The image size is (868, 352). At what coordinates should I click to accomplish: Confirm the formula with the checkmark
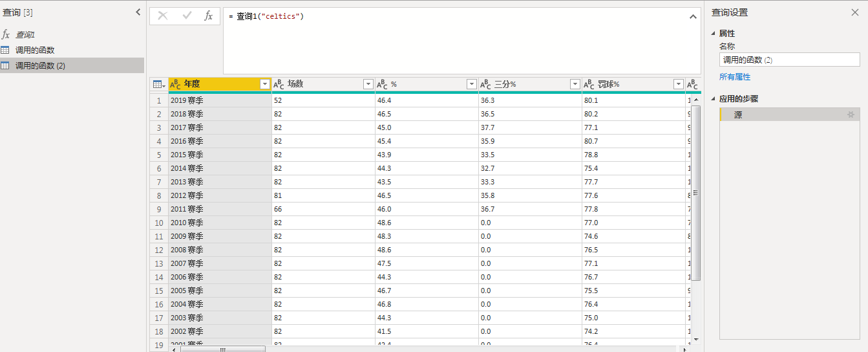(187, 16)
